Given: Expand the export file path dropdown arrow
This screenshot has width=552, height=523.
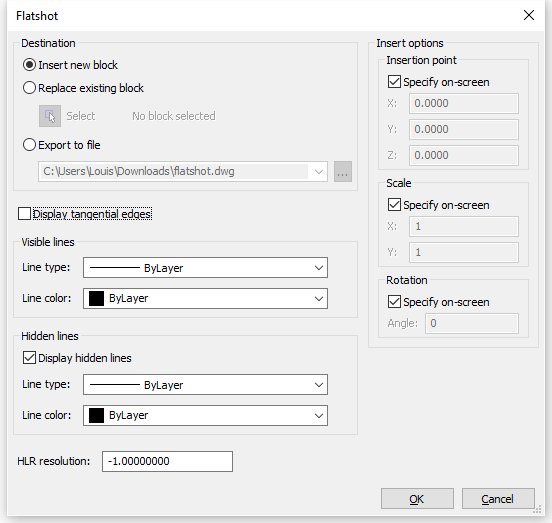Looking at the screenshot, I should (319, 172).
